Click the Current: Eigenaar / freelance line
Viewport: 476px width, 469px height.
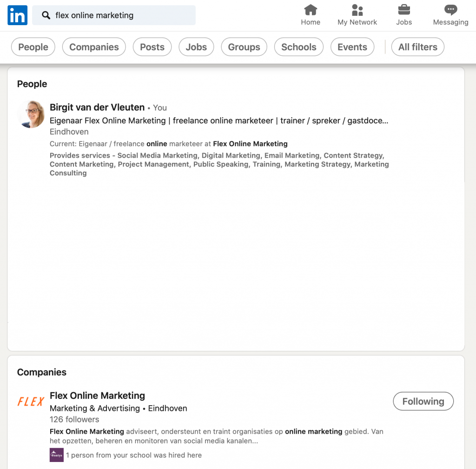pyautogui.click(x=168, y=144)
